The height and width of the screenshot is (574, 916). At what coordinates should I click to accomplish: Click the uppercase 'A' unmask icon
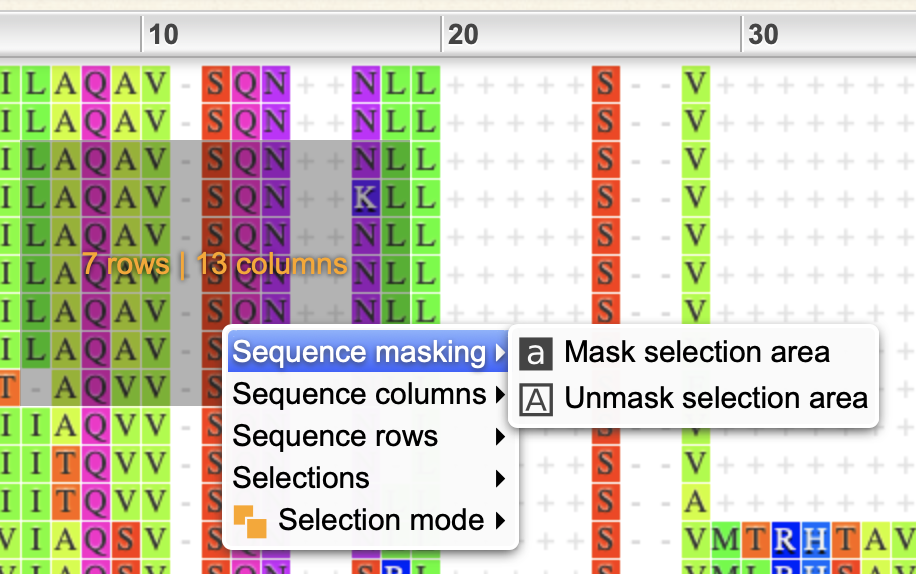coord(536,399)
